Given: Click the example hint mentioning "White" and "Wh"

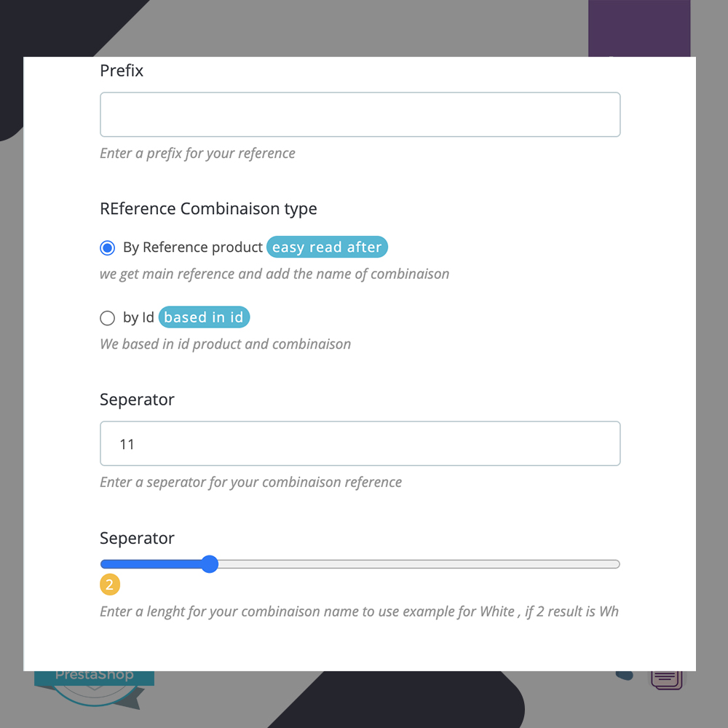Looking at the screenshot, I should click(x=359, y=611).
